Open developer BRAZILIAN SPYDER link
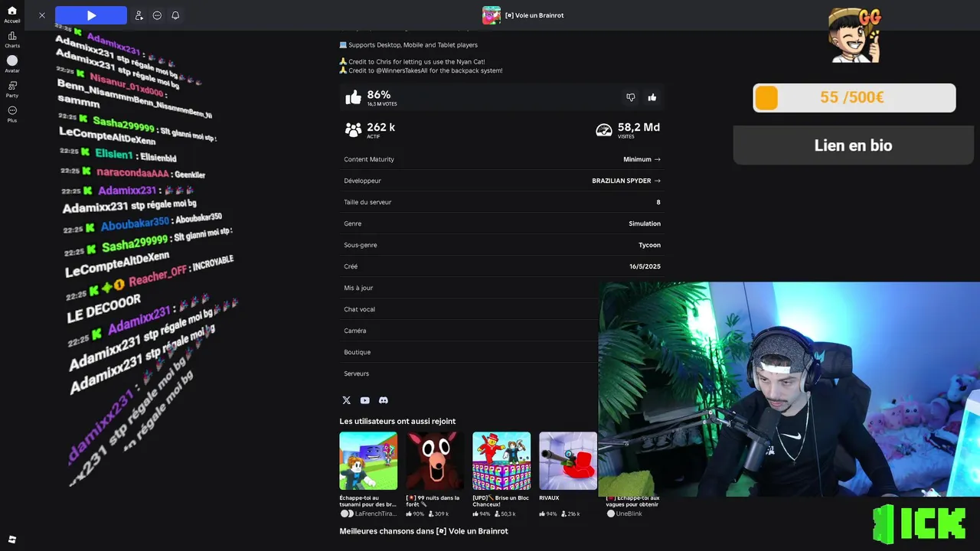980x551 pixels. click(x=626, y=181)
